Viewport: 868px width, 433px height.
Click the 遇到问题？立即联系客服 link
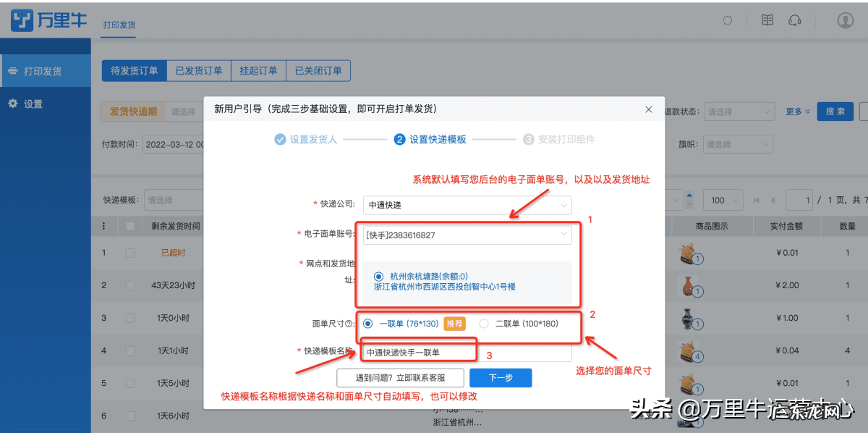point(399,377)
